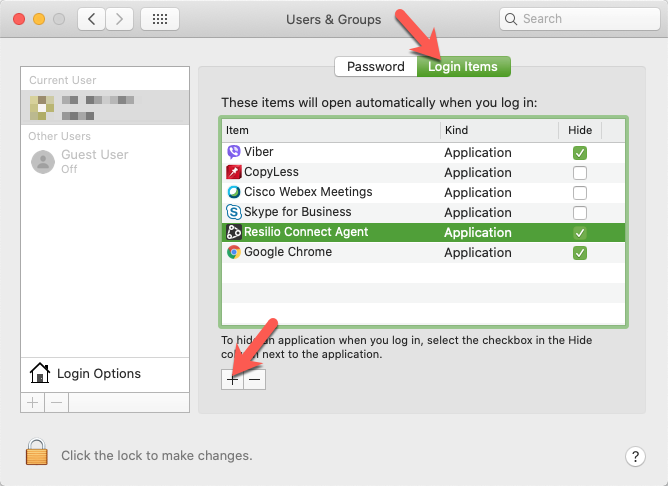Click the Google Chrome icon
Viewport: 668px width, 486px height.
[x=234, y=253]
